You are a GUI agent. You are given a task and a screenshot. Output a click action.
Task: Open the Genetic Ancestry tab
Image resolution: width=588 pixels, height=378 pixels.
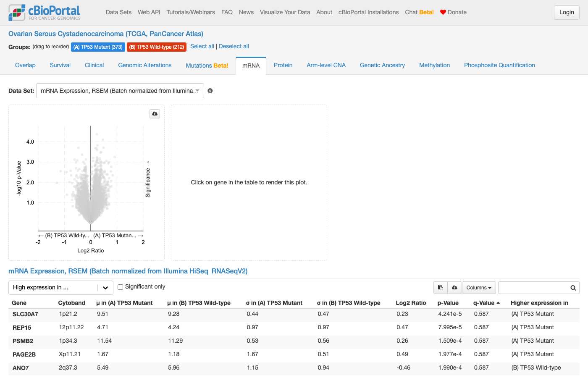click(x=383, y=65)
